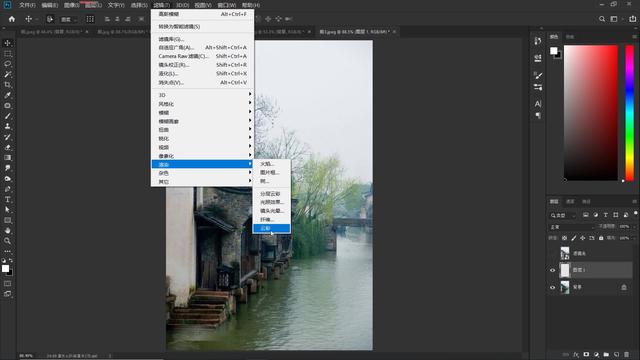Hide the 图层 1 layer via eye
The image size is (640, 360).
553,270
